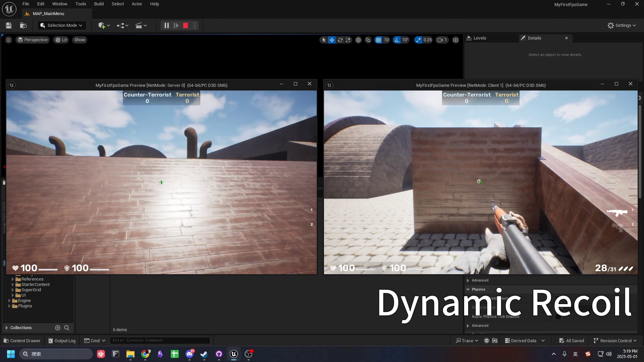Open the Content Drawer
644x362 pixels.
tap(22, 341)
